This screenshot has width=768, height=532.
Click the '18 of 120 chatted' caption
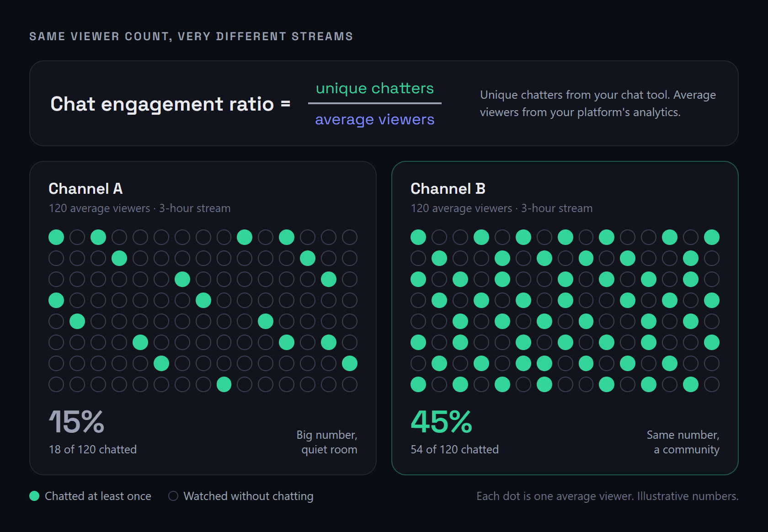[x=93, y=450]
